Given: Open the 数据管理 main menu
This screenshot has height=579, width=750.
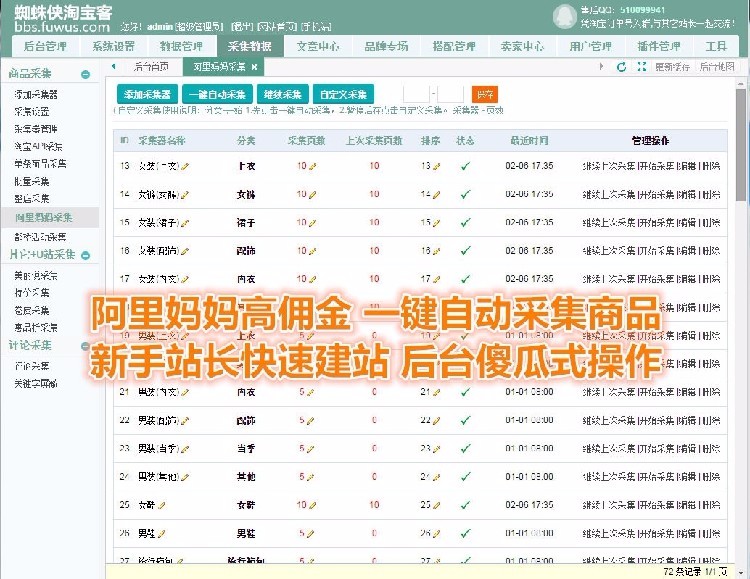Looking at the screenshot, I should (x=181, y=46).
